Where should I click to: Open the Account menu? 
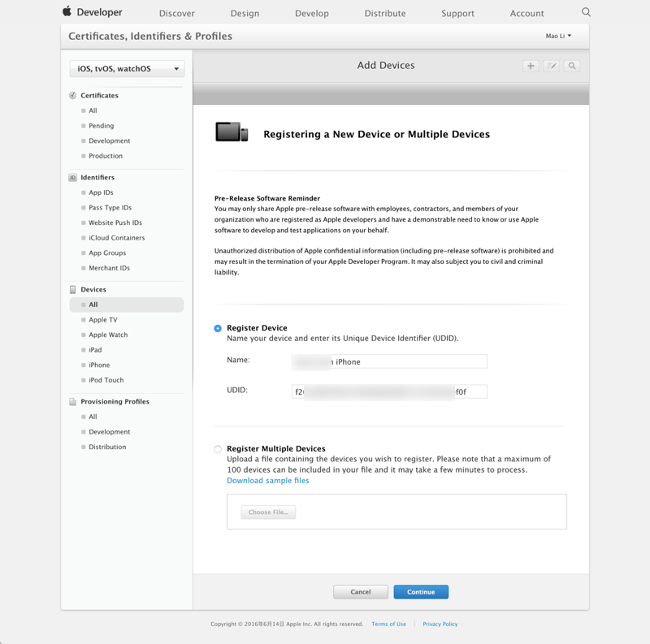(x=526, y=13)
